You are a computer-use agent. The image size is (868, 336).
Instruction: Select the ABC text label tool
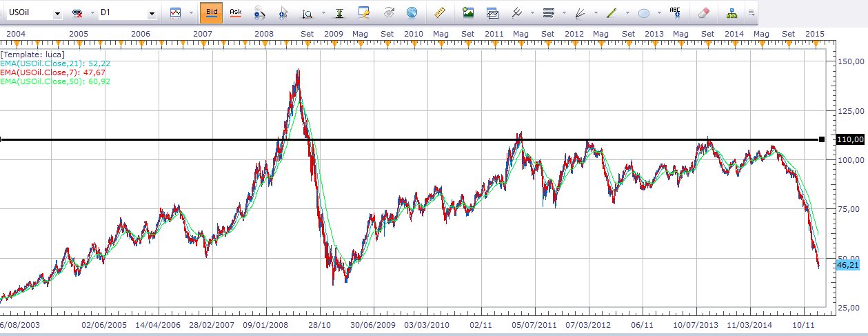(x=675, y=12)
